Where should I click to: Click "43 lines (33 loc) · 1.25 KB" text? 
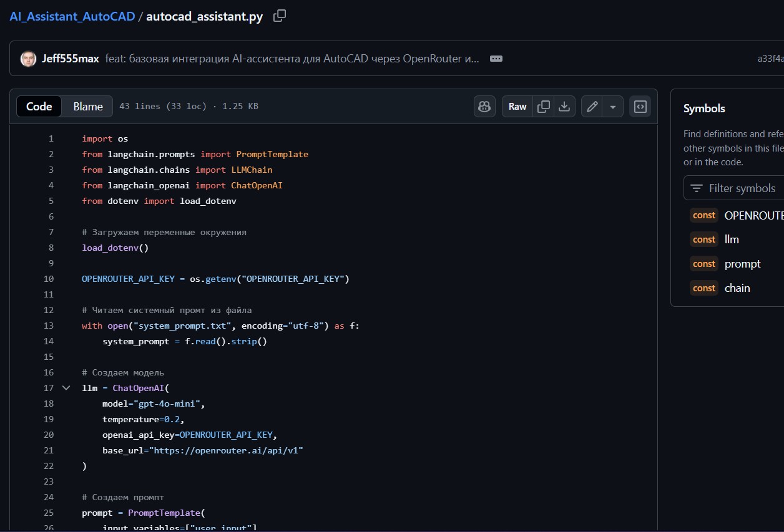(189, 107)
